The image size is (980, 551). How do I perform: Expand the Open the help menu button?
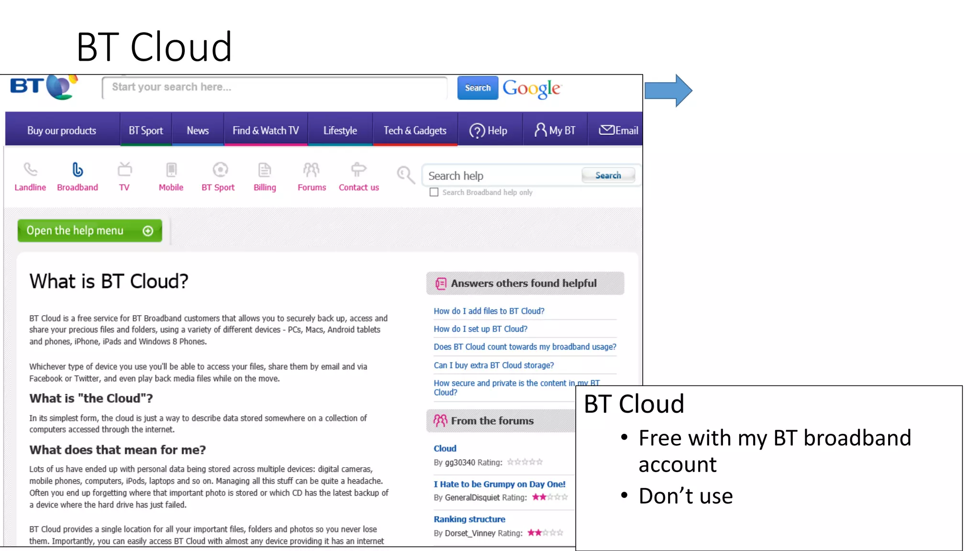coord(90,231)
